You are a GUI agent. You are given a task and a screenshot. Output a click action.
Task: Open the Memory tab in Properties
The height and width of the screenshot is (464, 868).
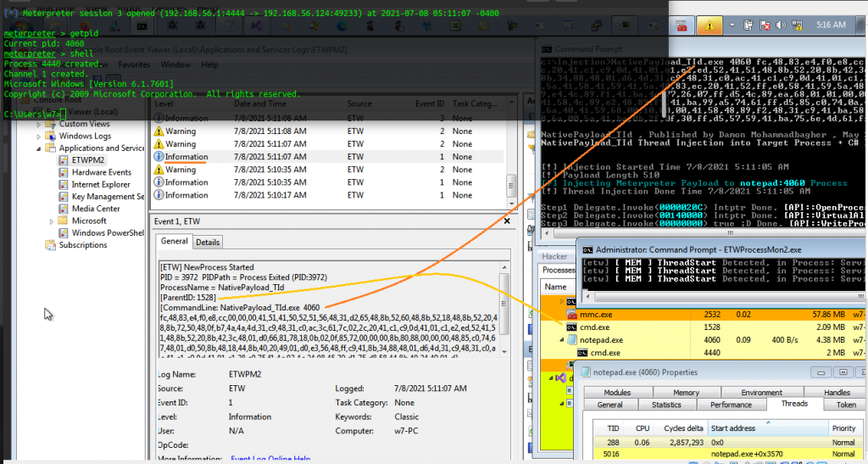686,393
